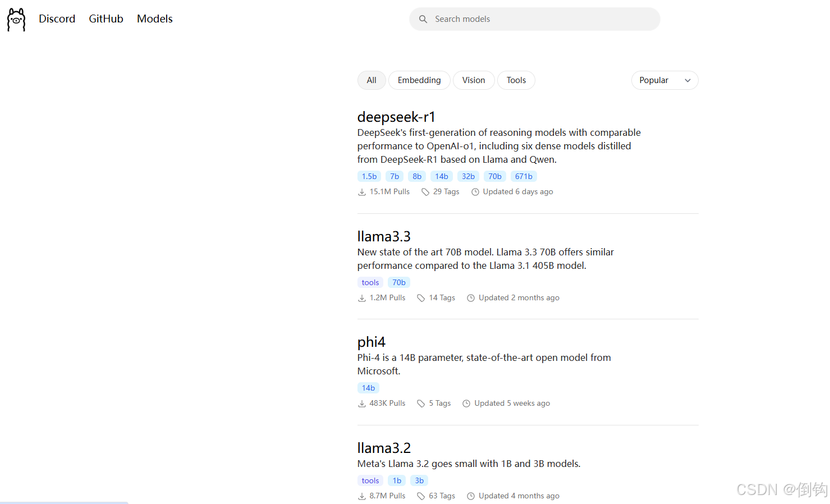The image size is (830, 504).
Task: Click the clock icon beside Updated 5 weeks ago
Action: 466,404
